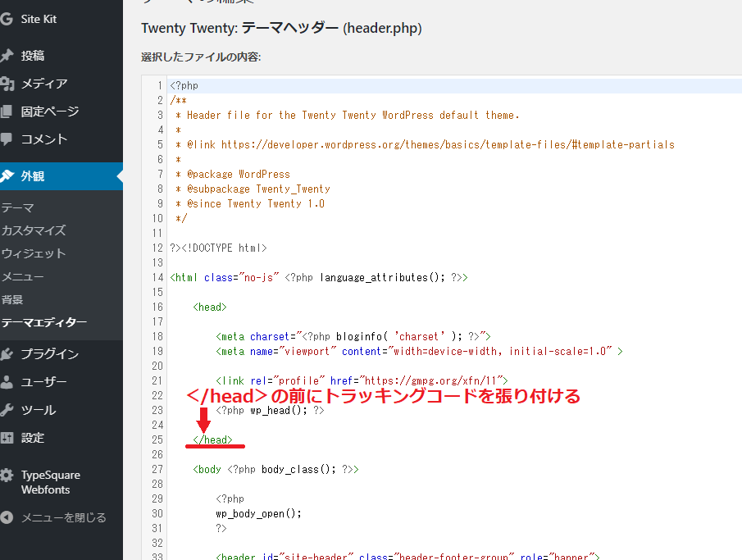
Task: Click the media icon beside メディア
Action: (x=7, y=84)
